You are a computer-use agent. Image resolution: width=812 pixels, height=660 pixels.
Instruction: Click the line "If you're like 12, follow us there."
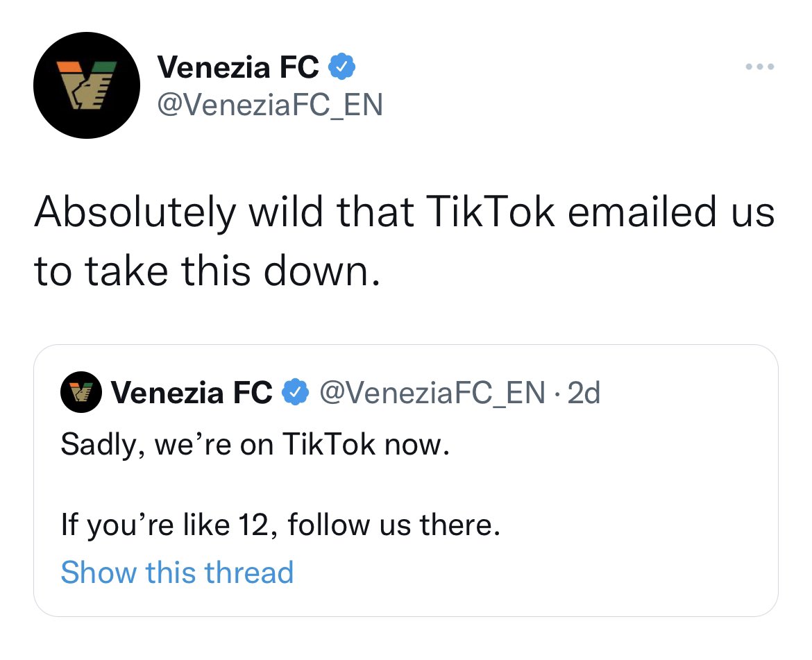point(280,525)
